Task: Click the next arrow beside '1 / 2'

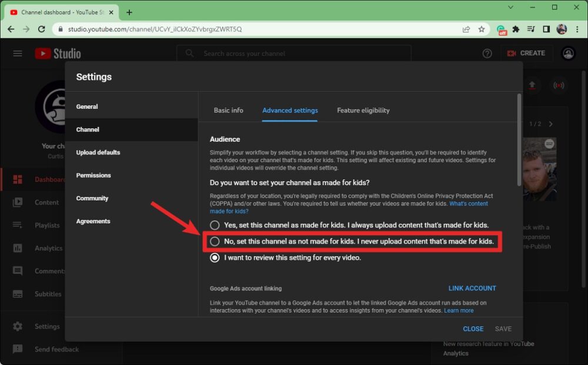Action: tap(551, 124)
